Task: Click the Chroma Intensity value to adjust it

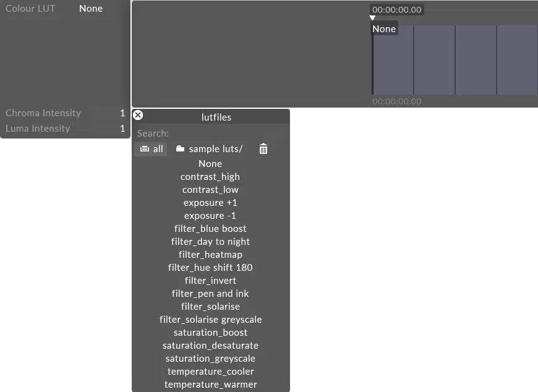Action: [x=122, y=113]
